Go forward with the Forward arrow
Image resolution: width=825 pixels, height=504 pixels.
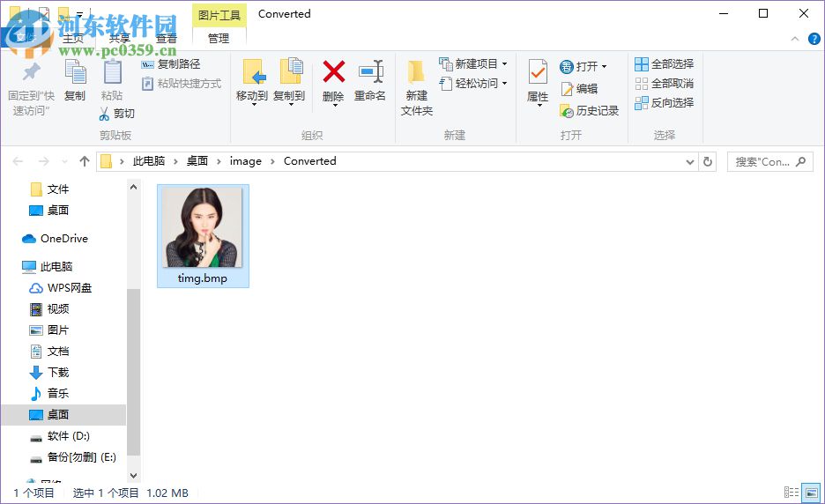(x=44, y=161)
